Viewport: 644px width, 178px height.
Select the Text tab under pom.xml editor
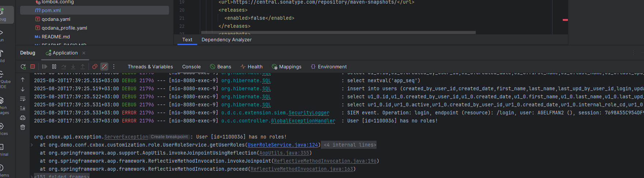[187, 39]
